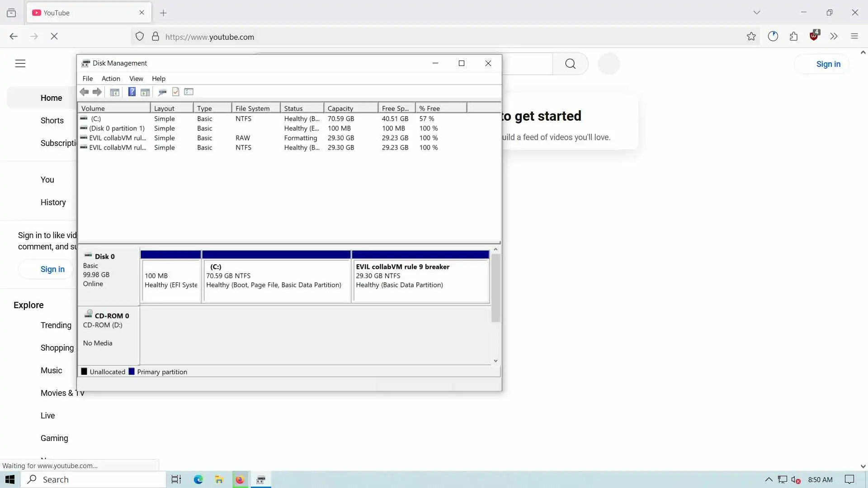The height and width of the screenshot is (488, 868).
Task: Click the red checkmark properties toolbar icon
Action: (176, 92)
